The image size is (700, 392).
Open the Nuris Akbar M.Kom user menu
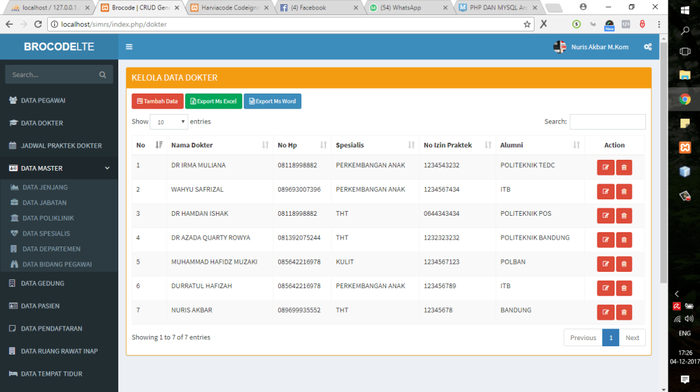pyautogui.click(x=591, y=47)
